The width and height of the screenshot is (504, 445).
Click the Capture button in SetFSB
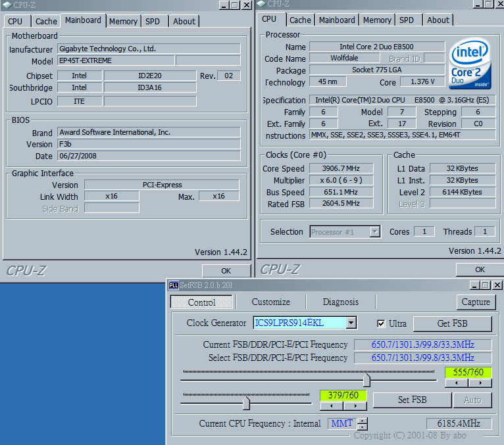[476, 302]
